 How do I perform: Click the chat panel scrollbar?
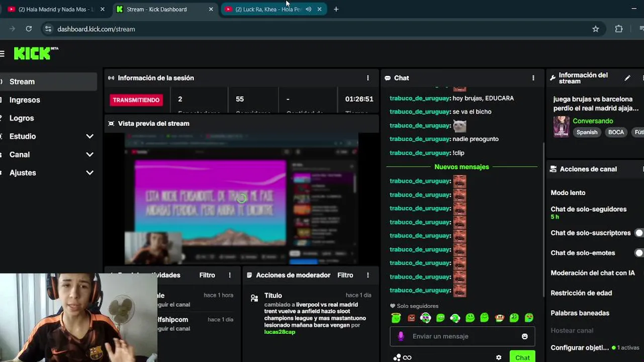tap(543, 220)
